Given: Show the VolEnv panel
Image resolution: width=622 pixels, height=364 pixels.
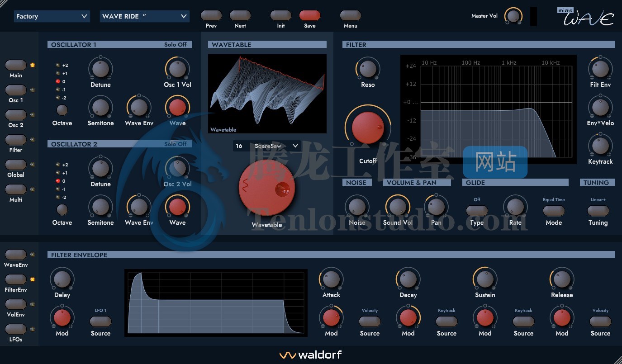Looking at the screenshot, I should tap(16, 304).
